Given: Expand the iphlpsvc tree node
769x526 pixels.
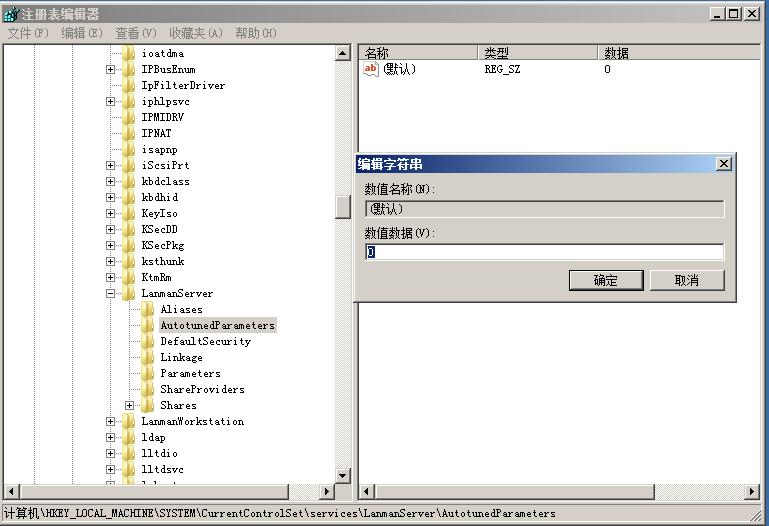Looking at the screenshot, I should (110, 101).
